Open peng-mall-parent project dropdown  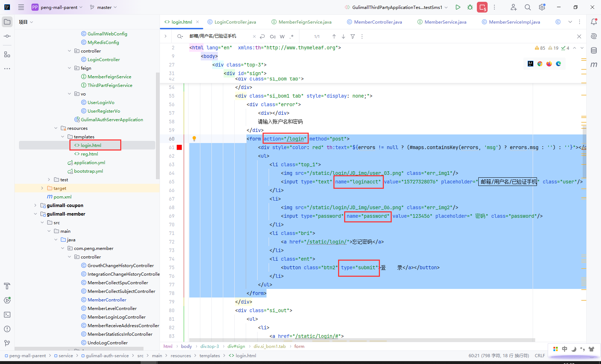click(x=57, y=7)
